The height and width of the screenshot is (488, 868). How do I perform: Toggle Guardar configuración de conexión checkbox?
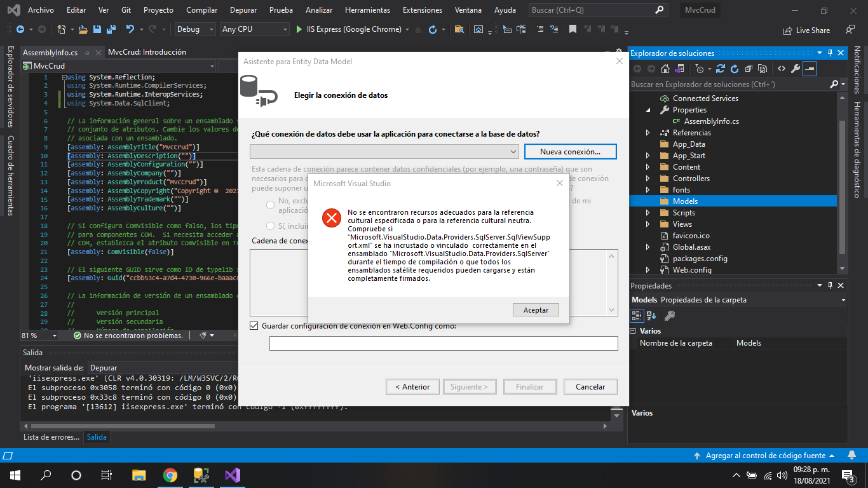(x=254, y=326)
